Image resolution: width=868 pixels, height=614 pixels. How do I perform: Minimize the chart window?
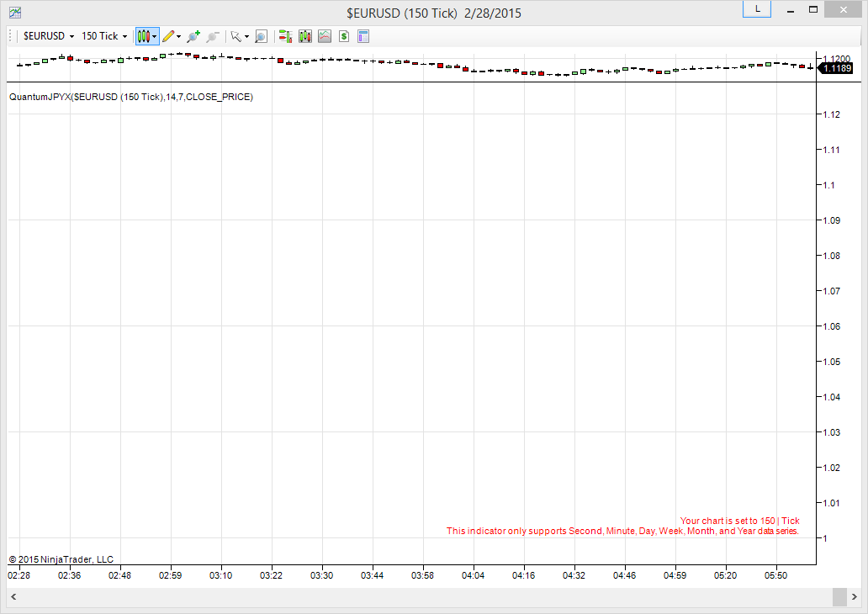(x=791, y=10)
